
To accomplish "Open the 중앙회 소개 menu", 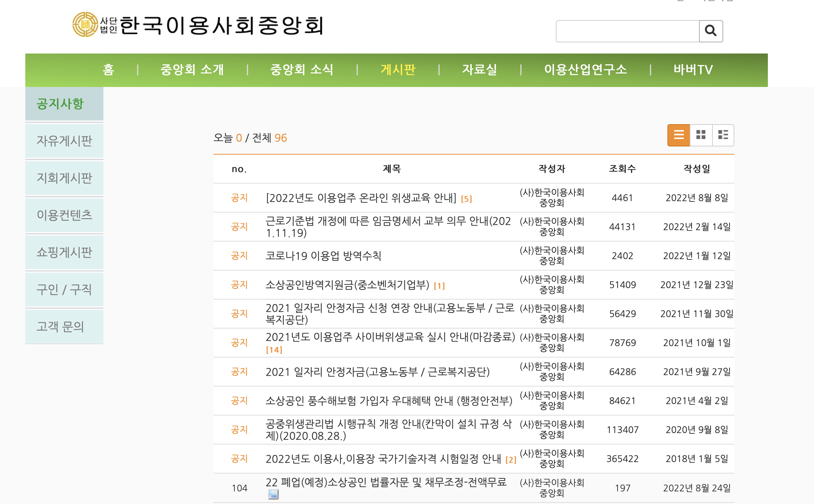I will (x=192, y=70).
